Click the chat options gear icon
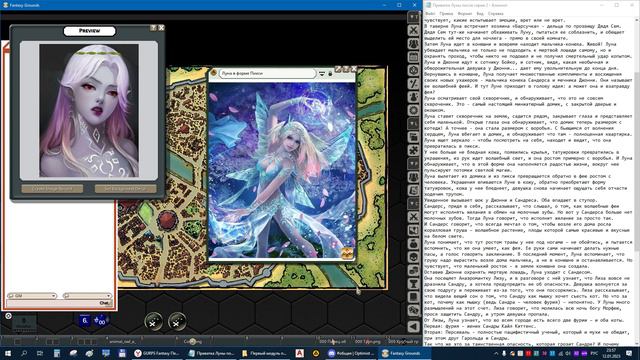Screen dimensions: 640x360 tap(8, 316)
